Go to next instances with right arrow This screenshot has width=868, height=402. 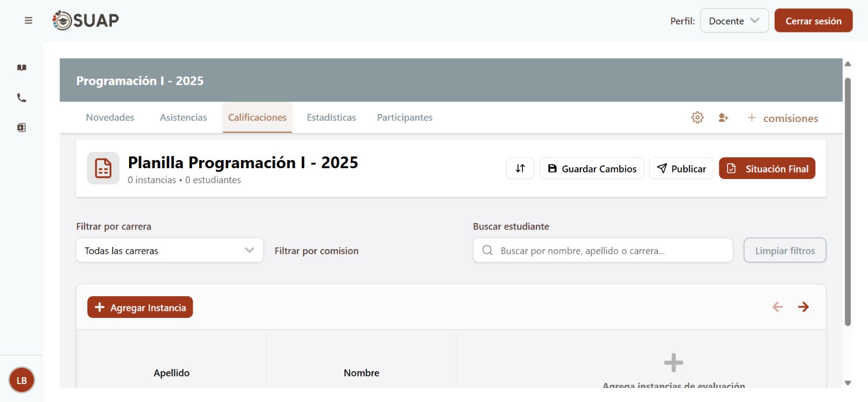click(803, 307)
